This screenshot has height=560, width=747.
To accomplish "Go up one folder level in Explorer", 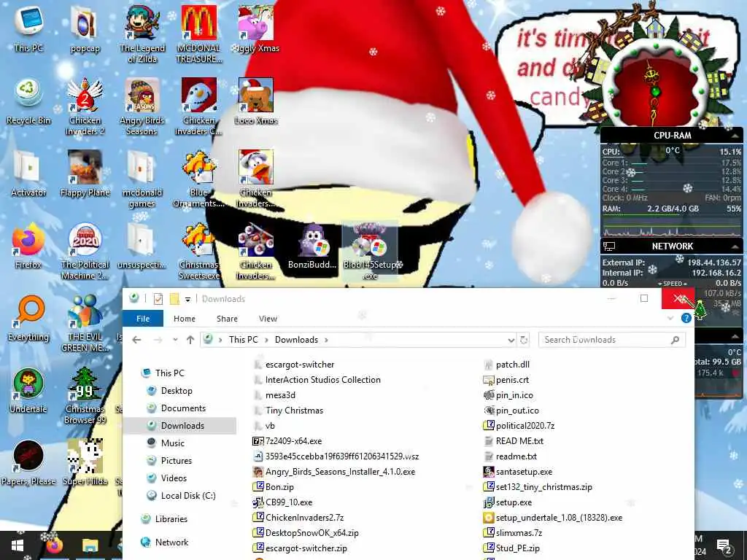I will (190, 340).
